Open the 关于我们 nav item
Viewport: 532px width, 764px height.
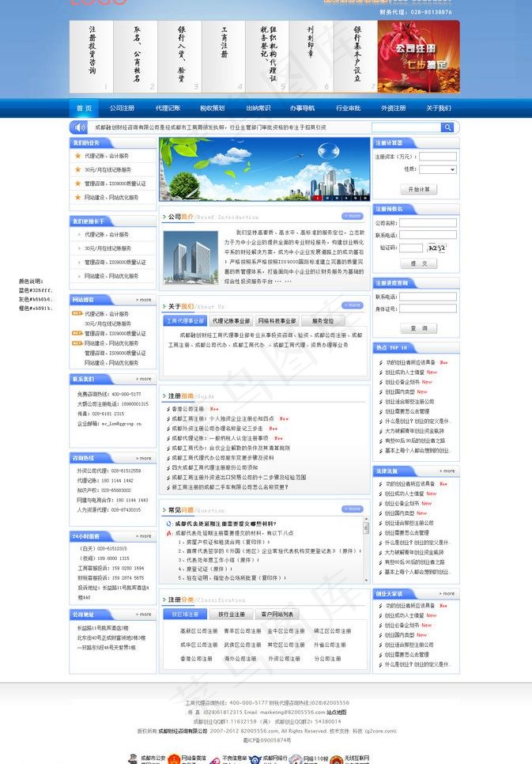[x=439, y=108]
